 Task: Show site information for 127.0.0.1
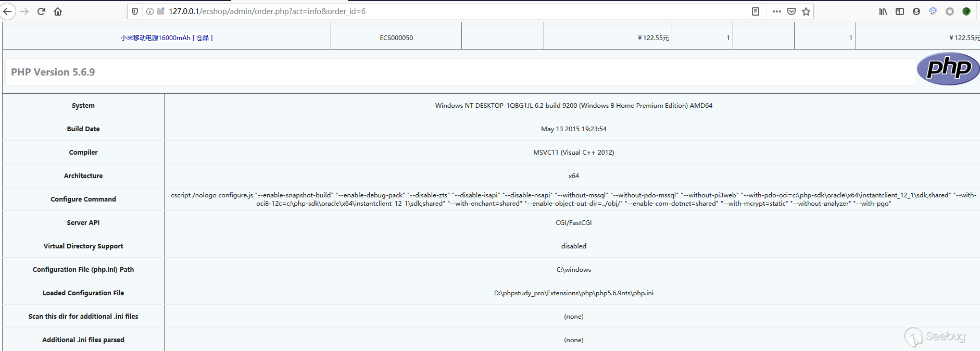(150, 11)
